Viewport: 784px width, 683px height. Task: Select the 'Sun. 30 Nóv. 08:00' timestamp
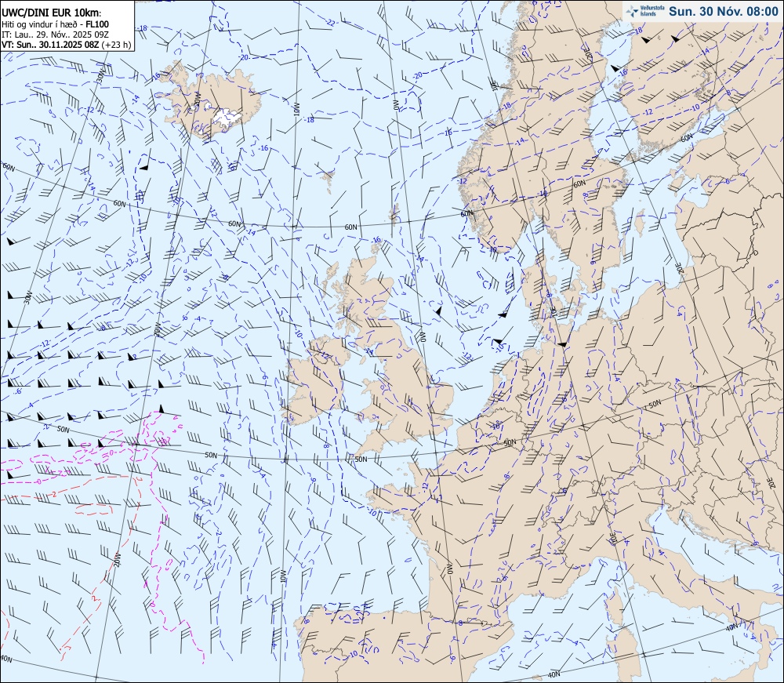(x=723, y=12)
